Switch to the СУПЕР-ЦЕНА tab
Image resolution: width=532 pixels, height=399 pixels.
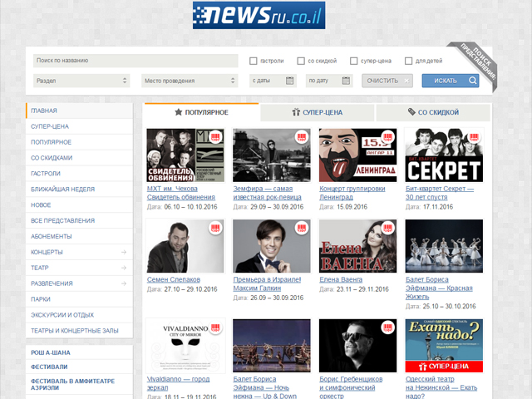tap(318, 112)
